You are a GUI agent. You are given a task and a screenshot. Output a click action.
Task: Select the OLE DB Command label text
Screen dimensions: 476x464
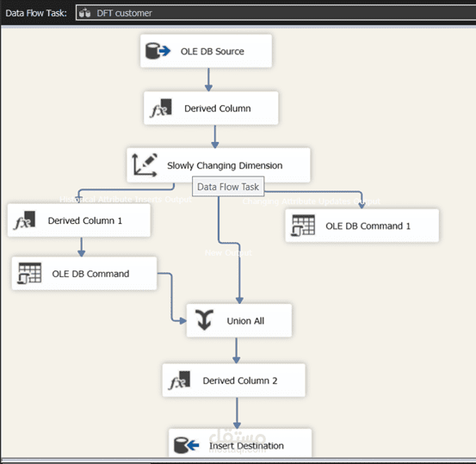(x=90, y=274)
